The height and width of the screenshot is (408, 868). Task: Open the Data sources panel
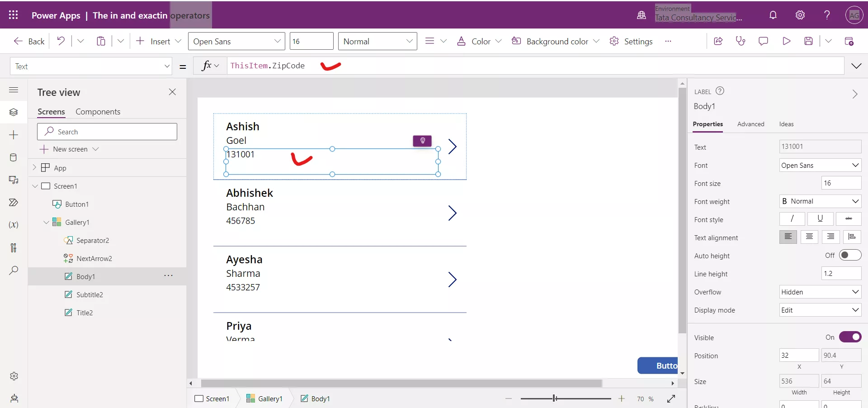click(14, 157)
